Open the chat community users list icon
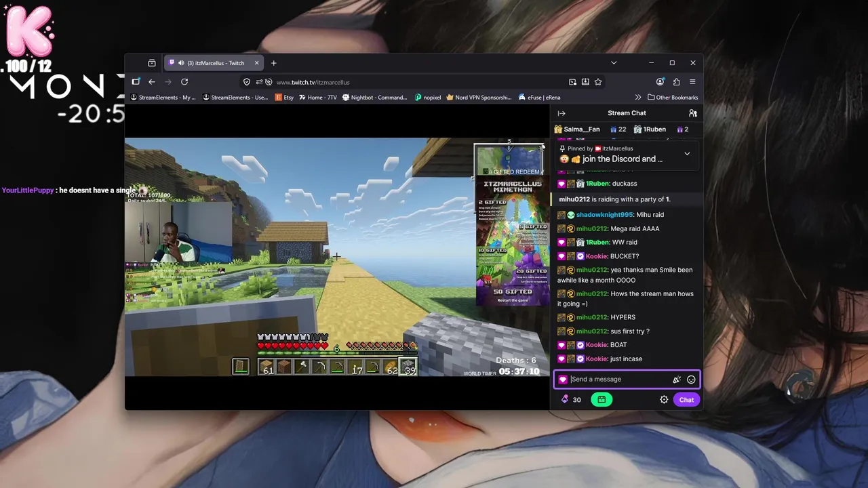Image resolution: width=868 pixels, height=488 pixels. (692, 113)
